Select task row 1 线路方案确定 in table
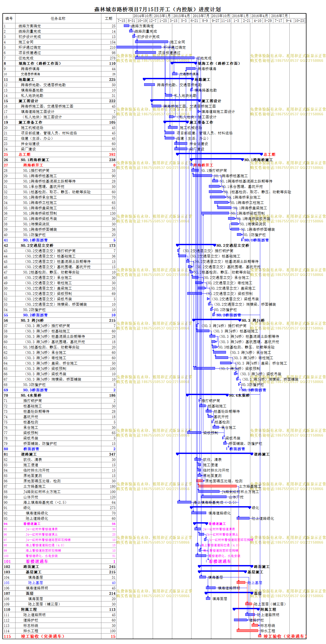 point(59,26)
